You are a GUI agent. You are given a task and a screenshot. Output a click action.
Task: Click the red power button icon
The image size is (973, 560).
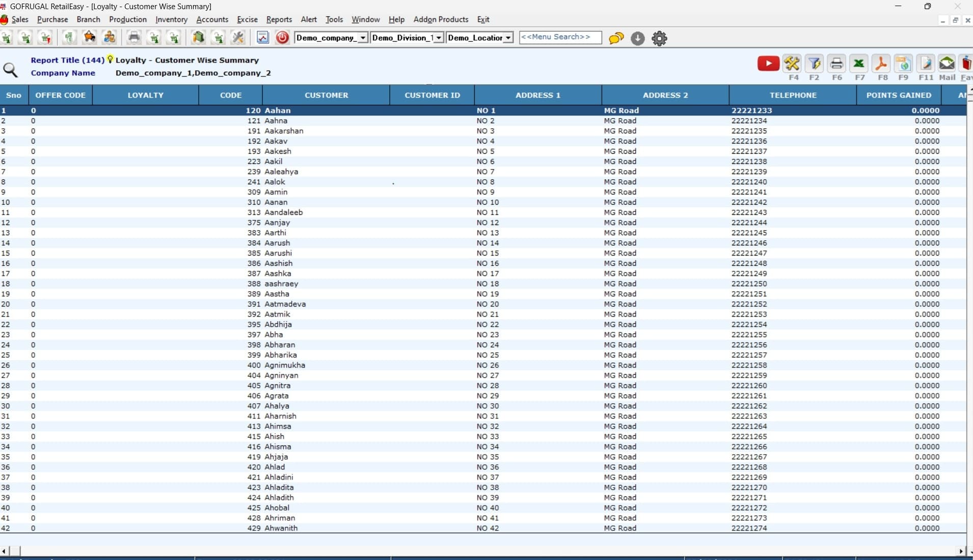[282, 38]
